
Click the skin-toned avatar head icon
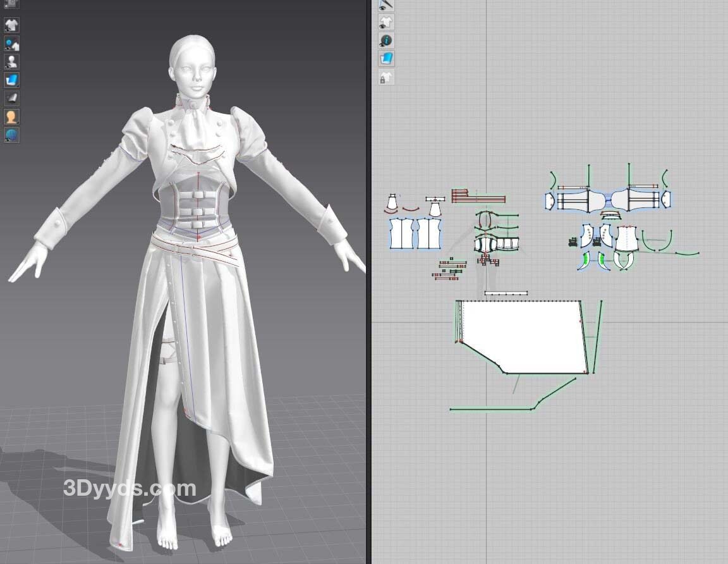pyautogui.click(x=11, y=116)
